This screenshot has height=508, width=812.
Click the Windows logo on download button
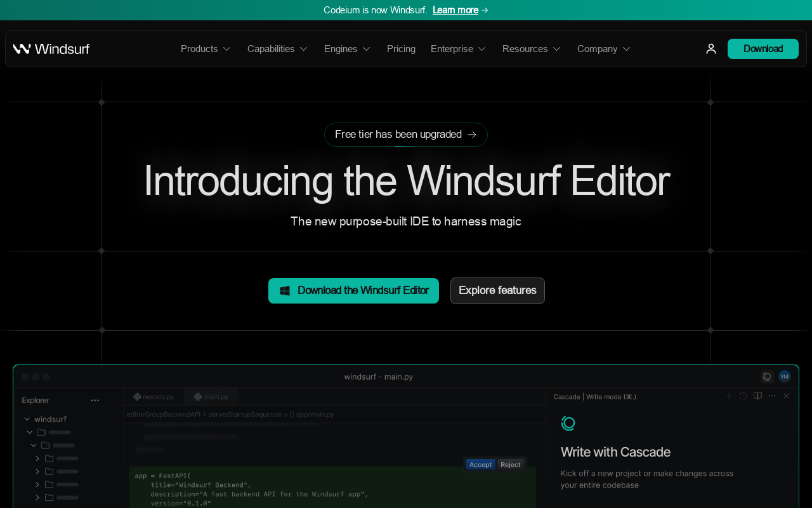(x=285, y=291)
